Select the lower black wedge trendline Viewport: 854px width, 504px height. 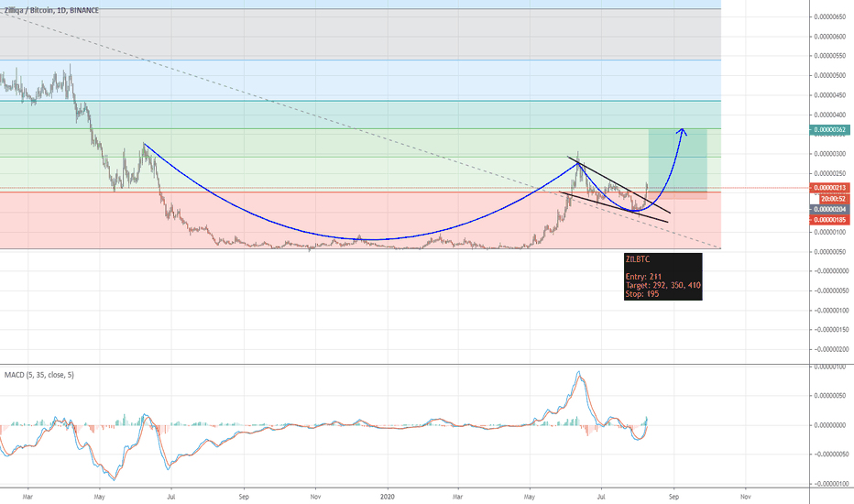coord(614,207)
